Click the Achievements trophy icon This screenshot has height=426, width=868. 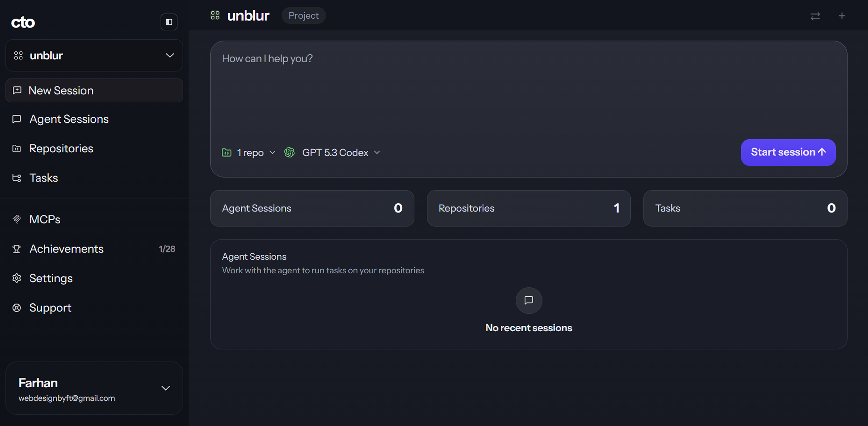16,249
